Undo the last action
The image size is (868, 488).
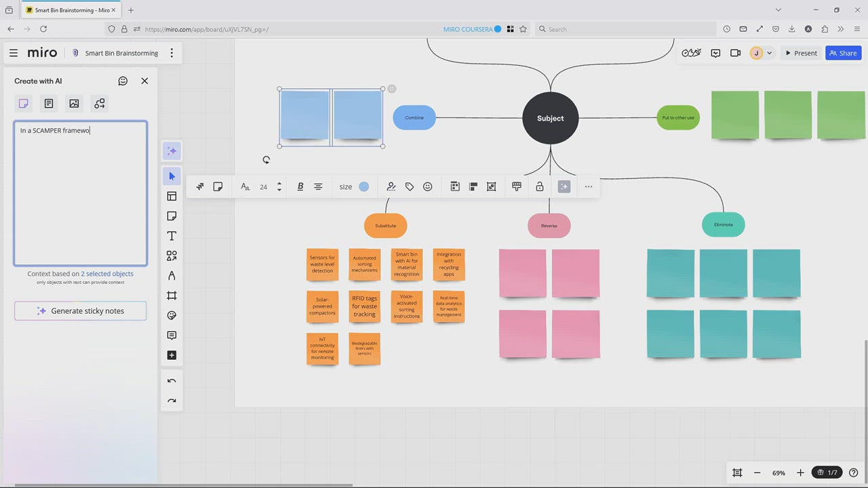pos(172,382)
